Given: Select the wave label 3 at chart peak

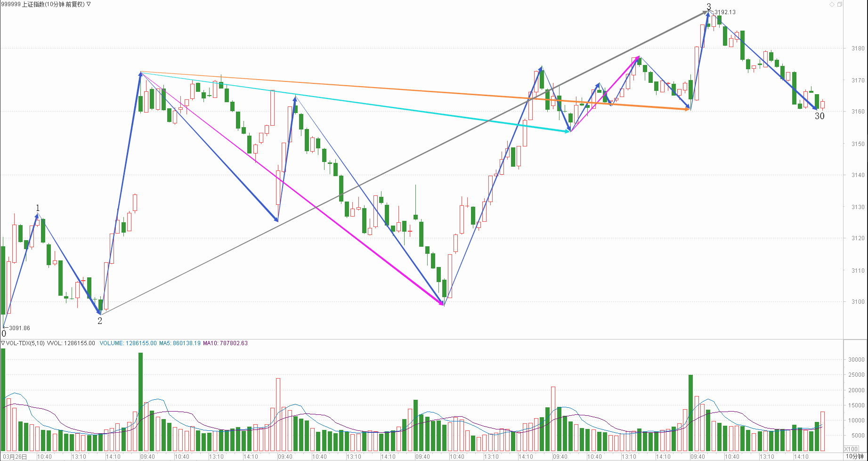Looking at the screenshot, I should (x=709, y=7).
